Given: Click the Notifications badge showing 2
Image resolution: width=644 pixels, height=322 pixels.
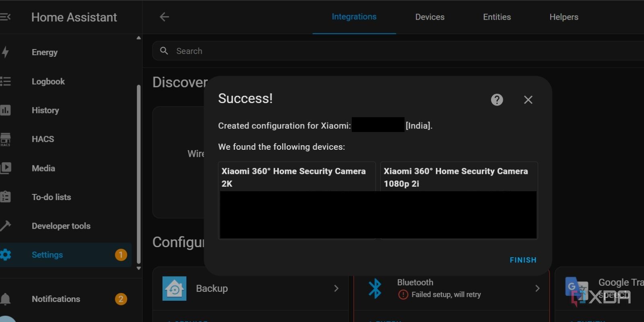Looking at the screenshot, I should pos(121,299).
